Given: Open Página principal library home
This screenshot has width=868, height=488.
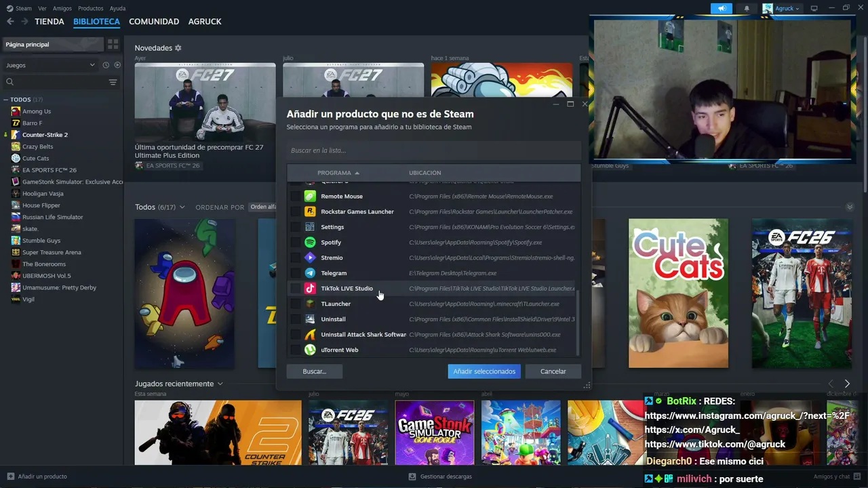Looking at the screenshot, I should [53, 44].
